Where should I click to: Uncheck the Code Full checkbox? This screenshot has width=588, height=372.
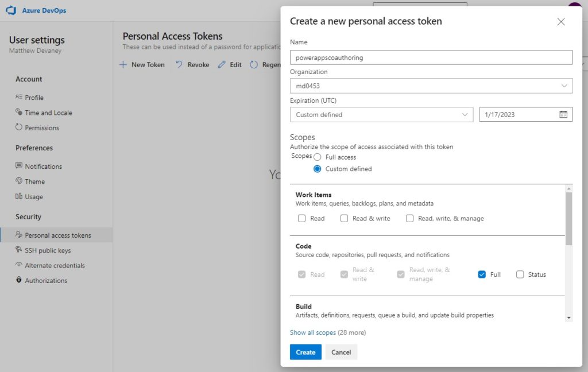482,274
